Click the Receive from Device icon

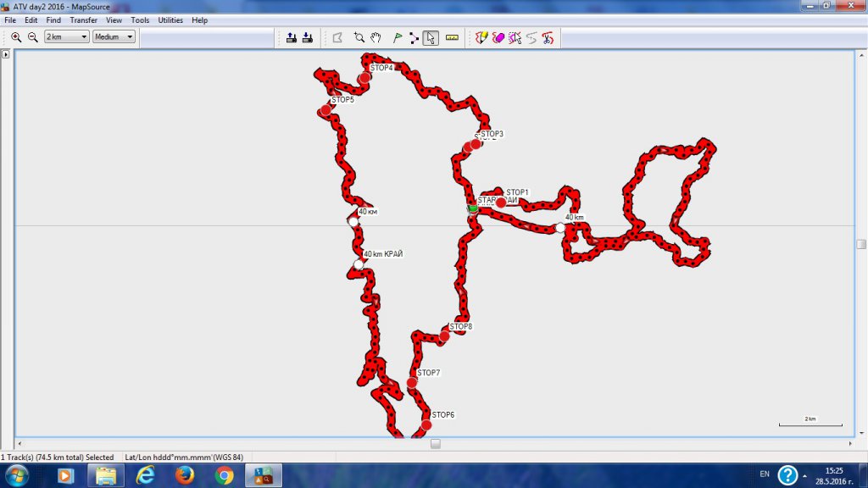(x=308, y=37)
